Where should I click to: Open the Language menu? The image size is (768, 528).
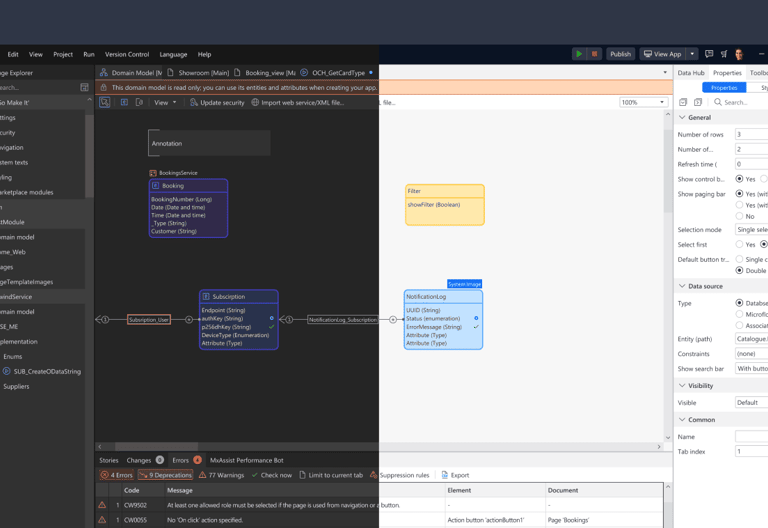tap(173, 54)
